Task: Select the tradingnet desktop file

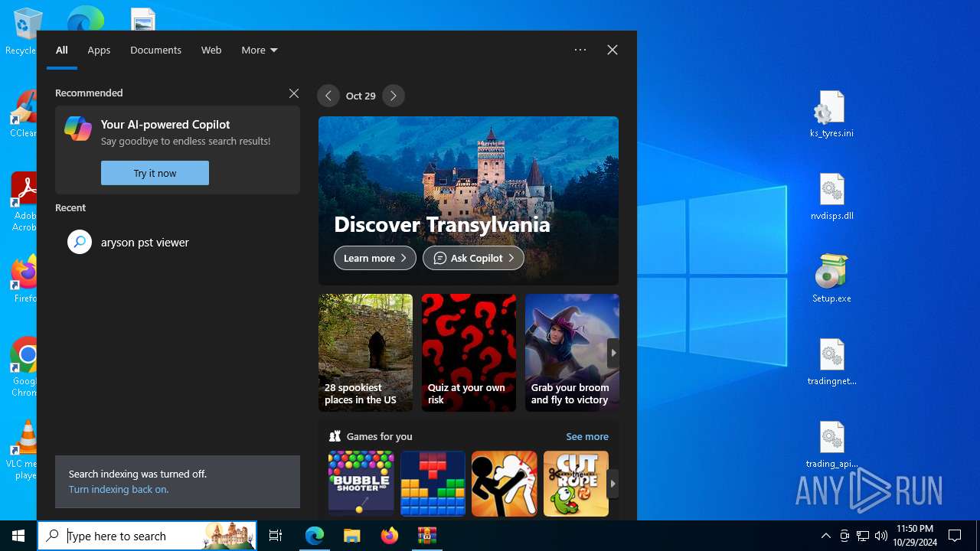Action: [831, 363]
